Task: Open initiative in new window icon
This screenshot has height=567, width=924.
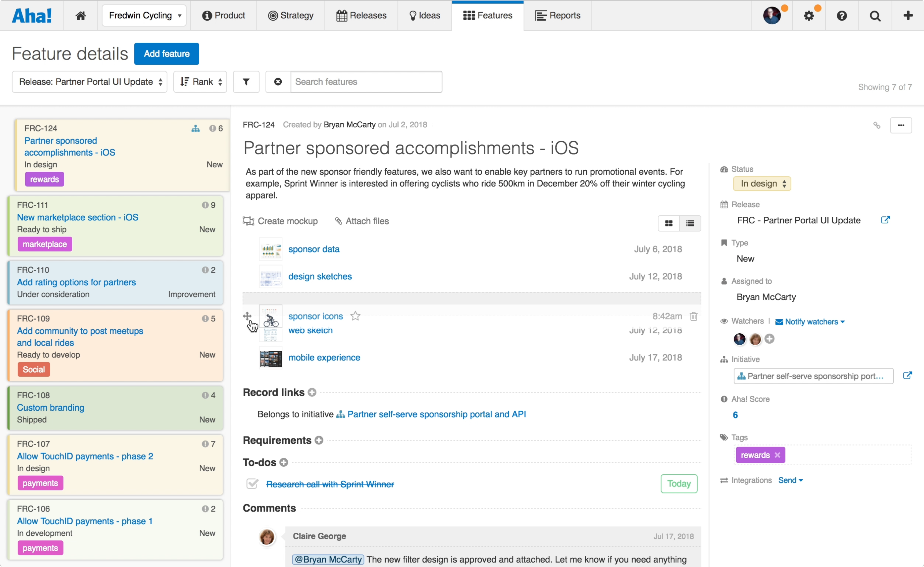Action: tap(907, 375)
